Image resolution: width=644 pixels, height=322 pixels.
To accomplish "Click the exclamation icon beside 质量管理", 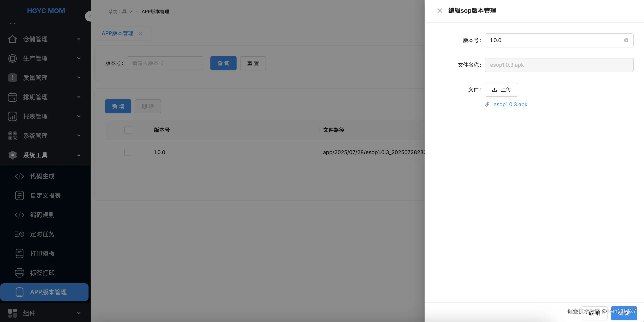I will 12,78.
